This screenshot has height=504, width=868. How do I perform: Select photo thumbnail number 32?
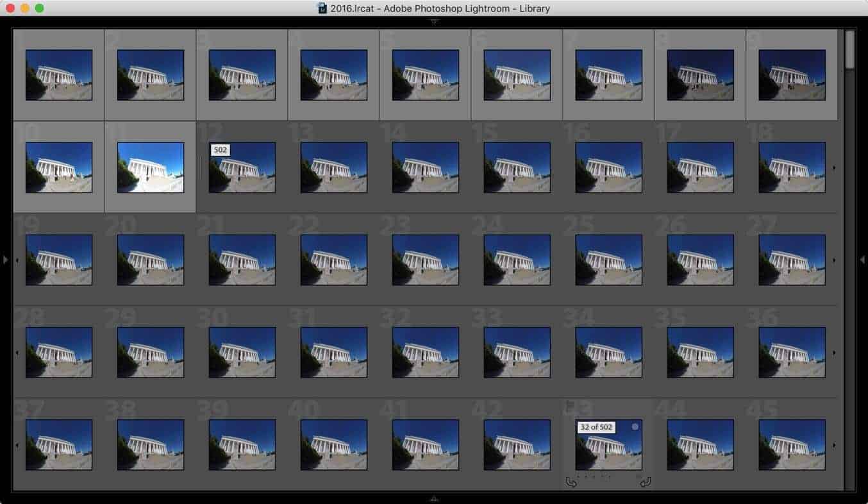pos(426,352)
